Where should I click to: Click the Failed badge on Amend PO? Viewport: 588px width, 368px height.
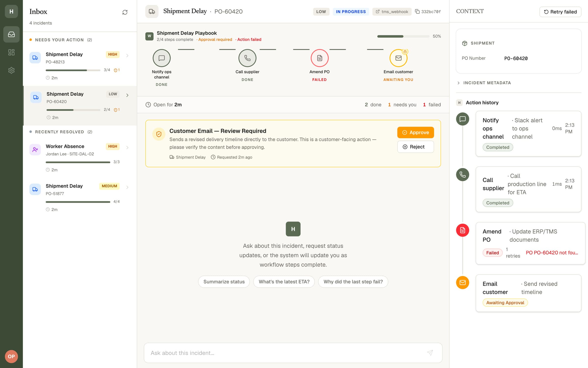(x=492, y=253)
